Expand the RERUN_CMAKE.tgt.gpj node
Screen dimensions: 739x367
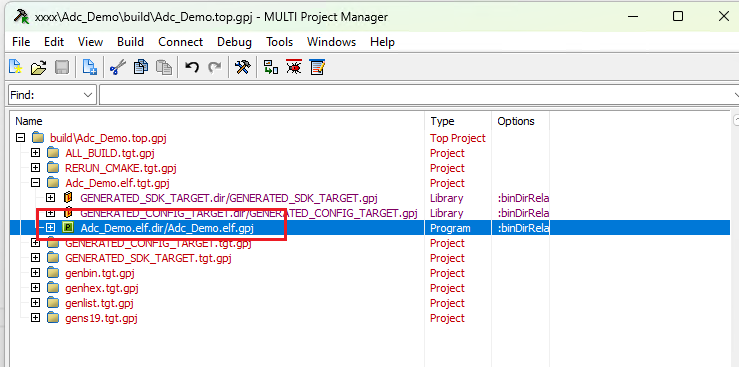pyautogui.click(x=35, y=168)
